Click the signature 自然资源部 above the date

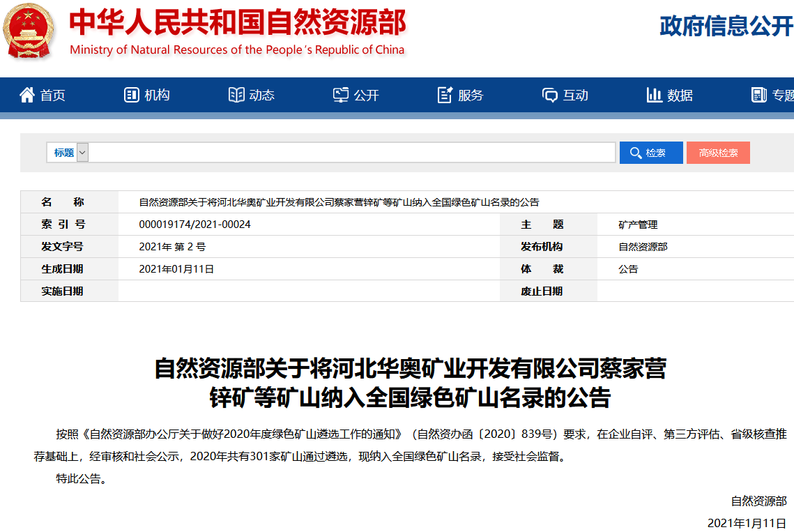(758, 501)
